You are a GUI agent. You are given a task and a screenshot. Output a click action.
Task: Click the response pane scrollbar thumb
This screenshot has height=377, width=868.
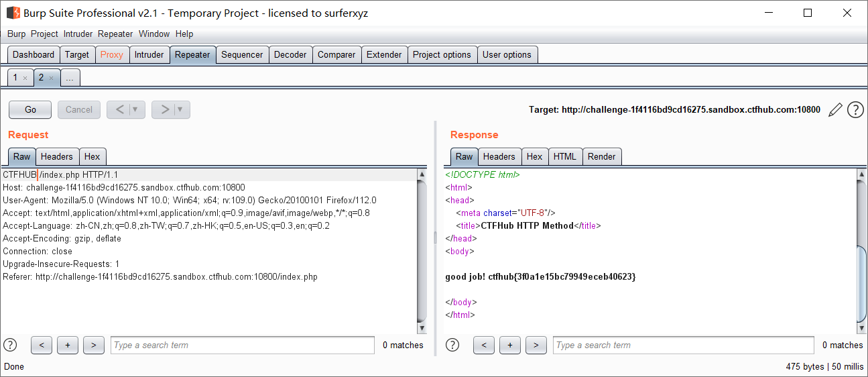(x=861, y=284)
